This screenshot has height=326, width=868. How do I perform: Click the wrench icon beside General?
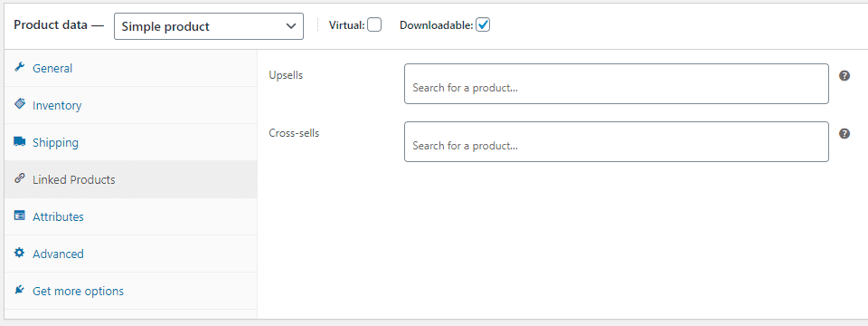(x=19, y=67)
